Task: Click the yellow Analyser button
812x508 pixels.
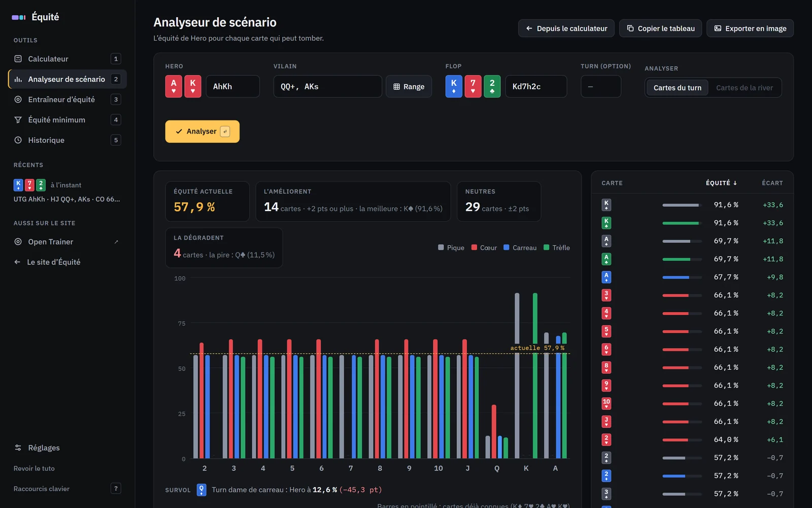Action: pos(202,132)
